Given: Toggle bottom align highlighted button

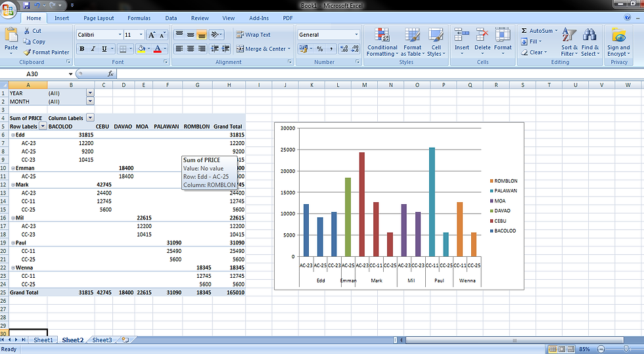Looking at the screenshot, I should pos(201,35).
